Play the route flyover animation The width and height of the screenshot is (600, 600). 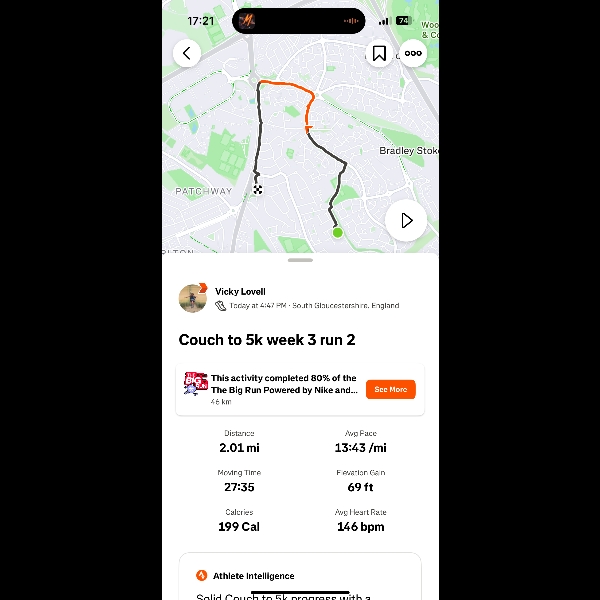coord(406,220)
